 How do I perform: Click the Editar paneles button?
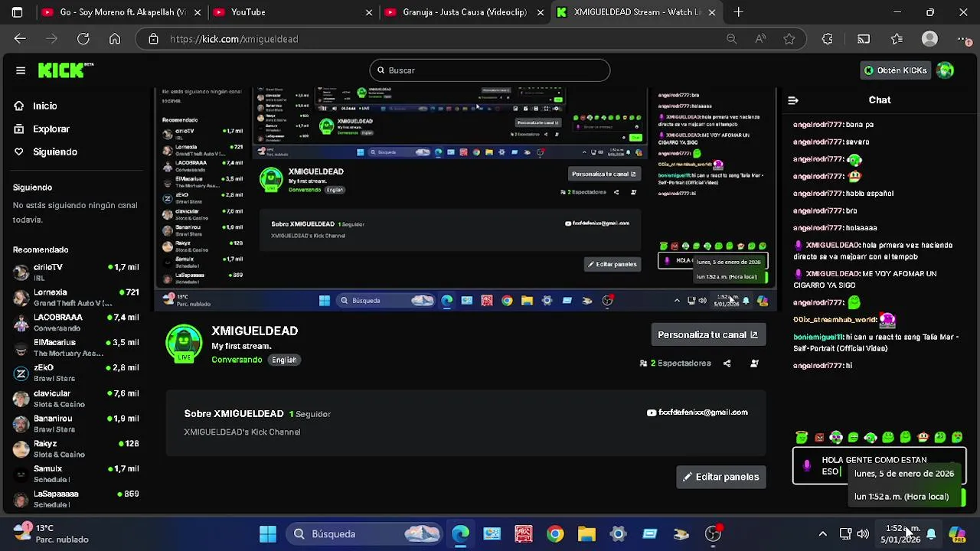[x=720, y=477]
